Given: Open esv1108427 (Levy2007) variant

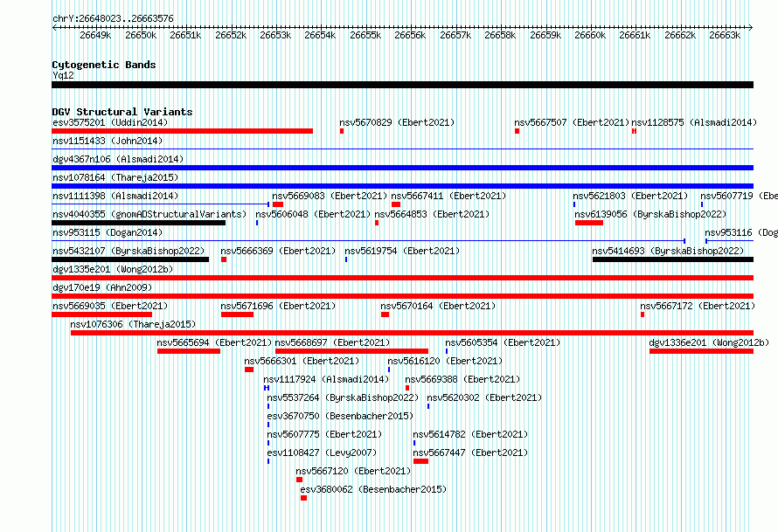Looking at the screenshot, I should [x=322, y=453].
